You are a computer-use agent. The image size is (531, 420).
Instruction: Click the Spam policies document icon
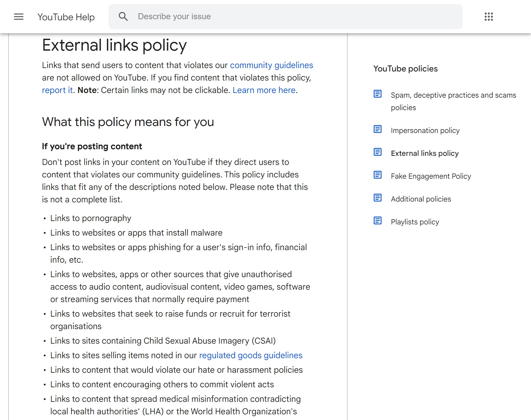377,95
